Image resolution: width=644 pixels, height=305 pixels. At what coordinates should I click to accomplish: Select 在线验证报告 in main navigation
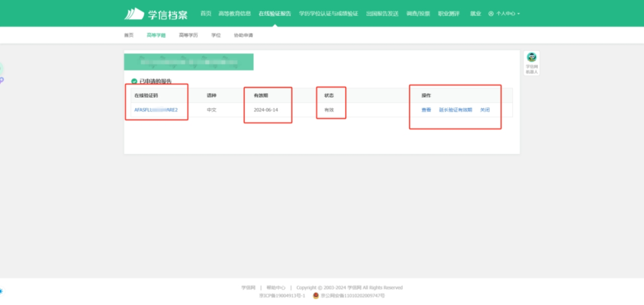point(275,14)
